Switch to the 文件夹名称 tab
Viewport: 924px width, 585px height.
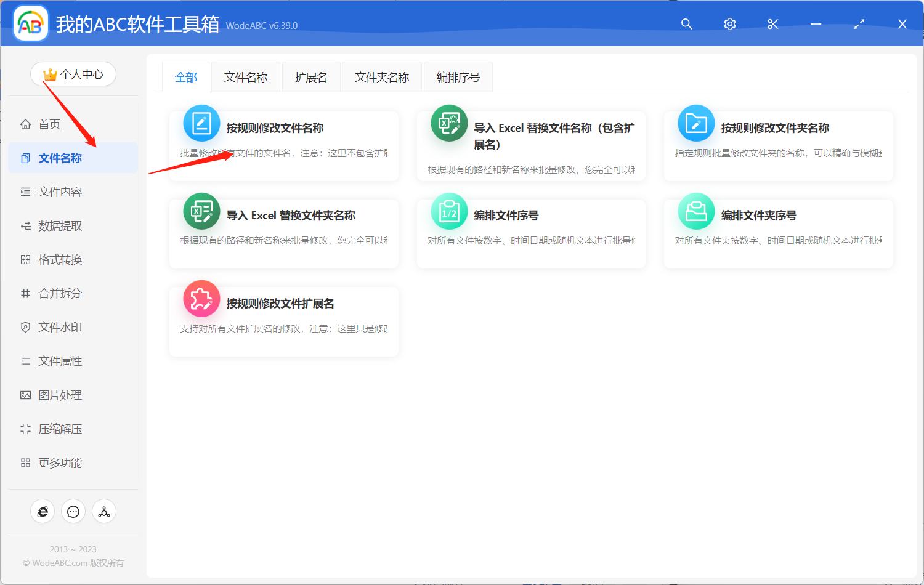pos(381,76)
